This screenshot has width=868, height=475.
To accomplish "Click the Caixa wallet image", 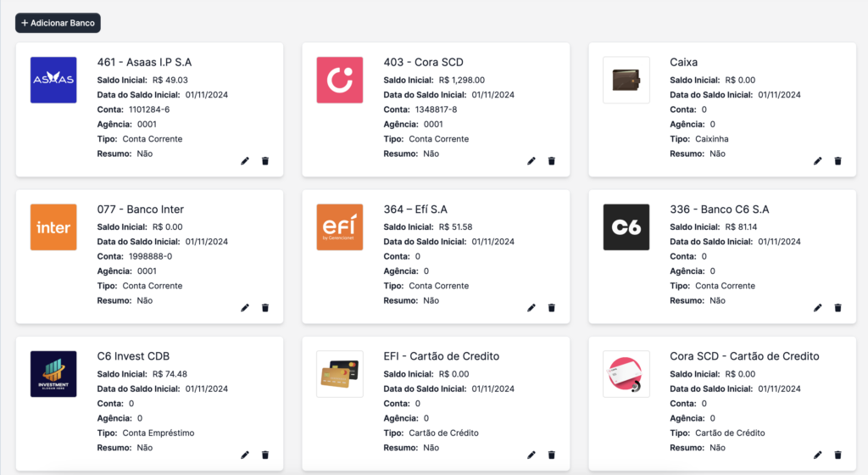I will pyautogui.click(x=626, y=81).
